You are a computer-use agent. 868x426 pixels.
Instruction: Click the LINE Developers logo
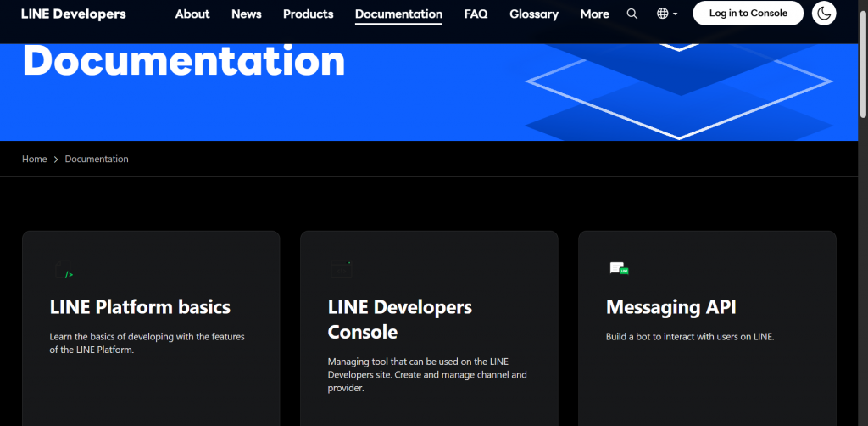(x=74, y=14)
